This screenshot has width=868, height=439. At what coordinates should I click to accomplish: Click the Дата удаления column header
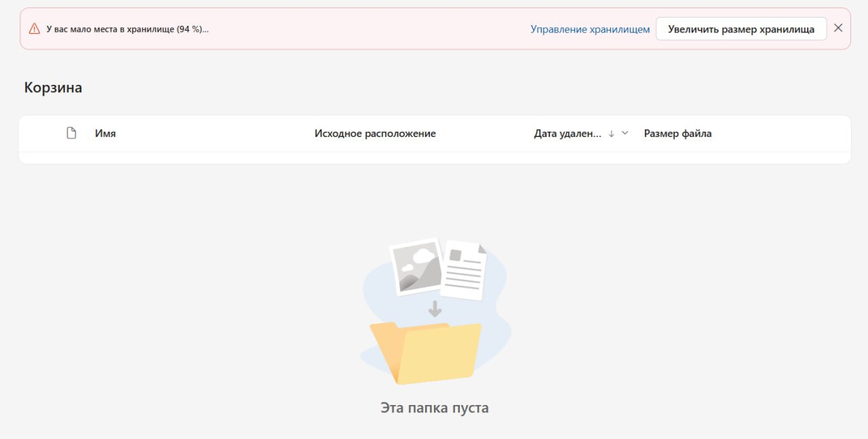pos(568,134)
